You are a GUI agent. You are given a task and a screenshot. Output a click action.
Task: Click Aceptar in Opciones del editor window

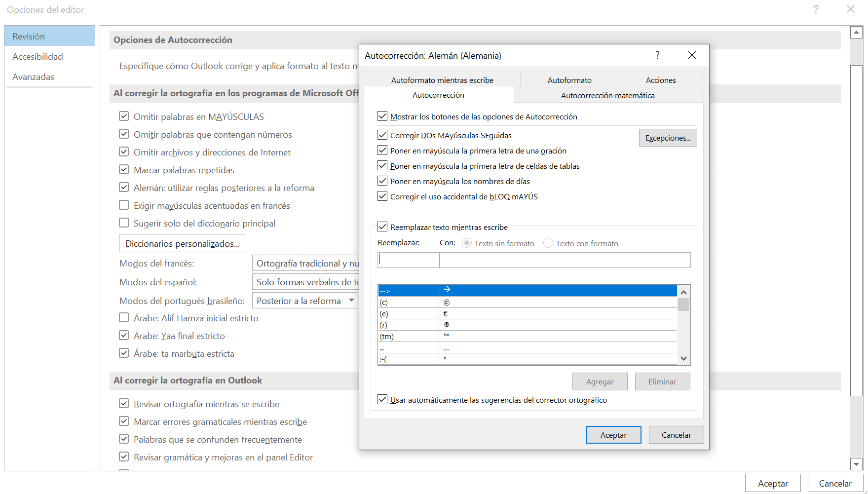point(773,483)
